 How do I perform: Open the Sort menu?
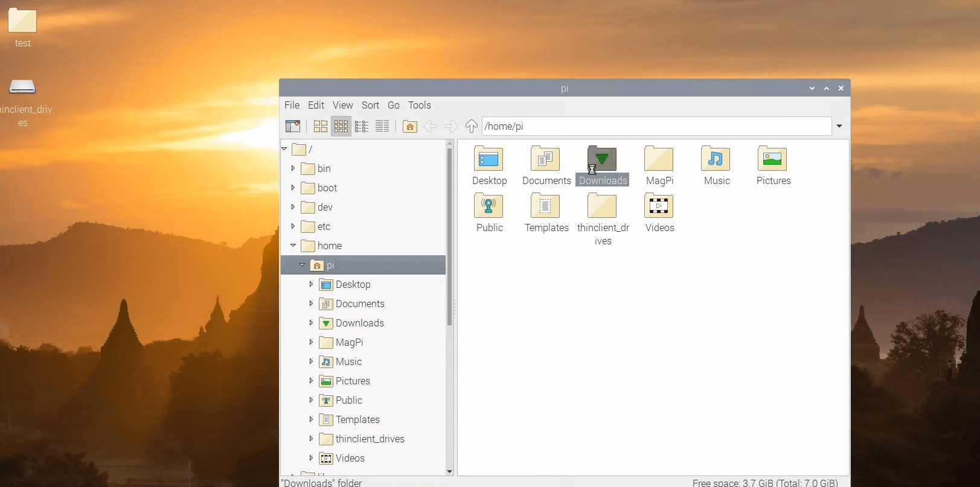click(x=370, y=105)
